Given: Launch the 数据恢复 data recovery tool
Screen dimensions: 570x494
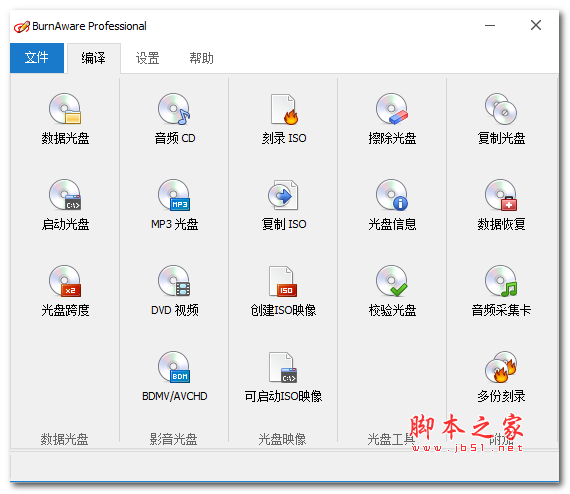Looking at the screenshot, I should pyautogui.click(x=501, y=205).
